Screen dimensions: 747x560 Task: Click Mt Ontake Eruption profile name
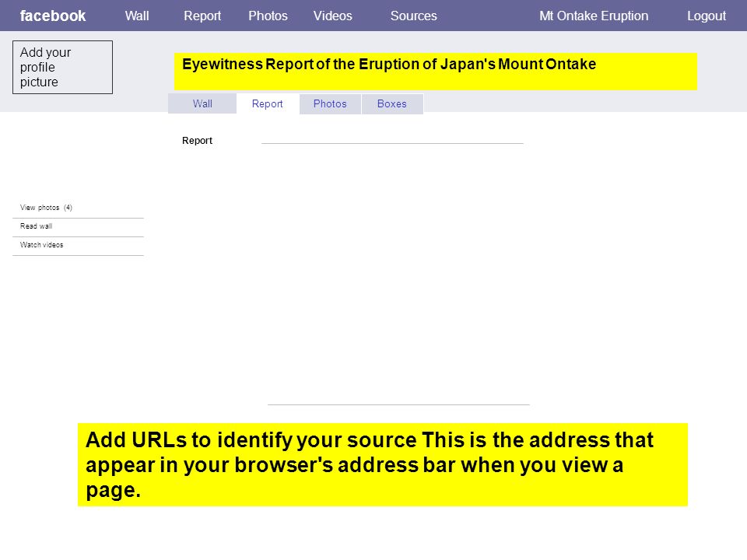click(594, 16)
